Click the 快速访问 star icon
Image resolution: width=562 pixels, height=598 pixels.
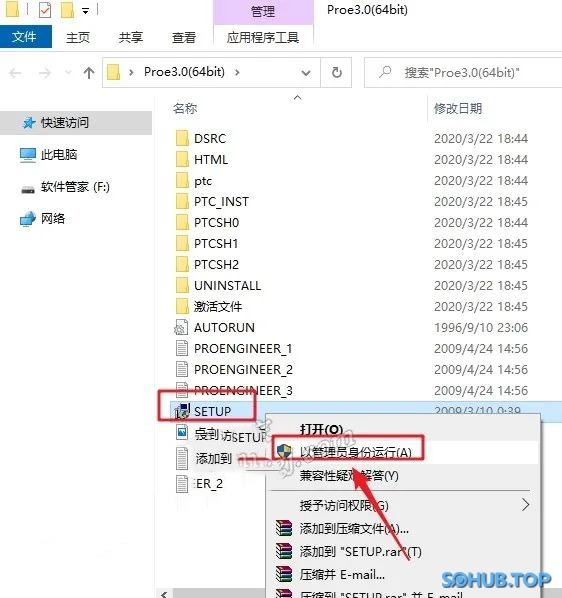[29, 123]
